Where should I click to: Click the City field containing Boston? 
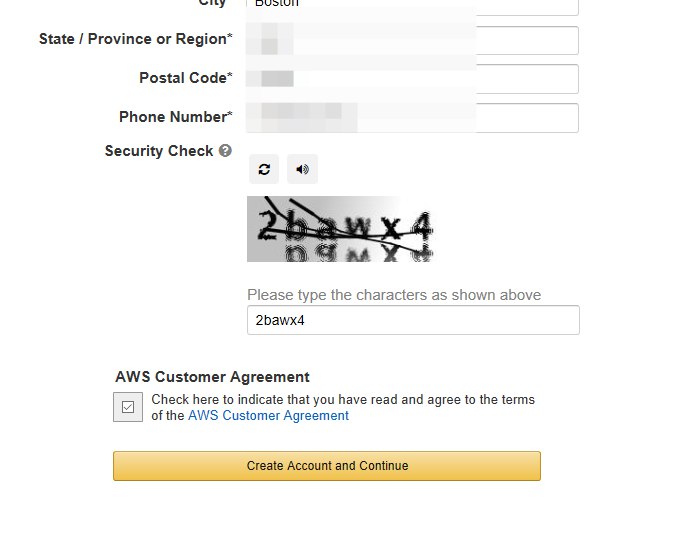click(413, 5)
